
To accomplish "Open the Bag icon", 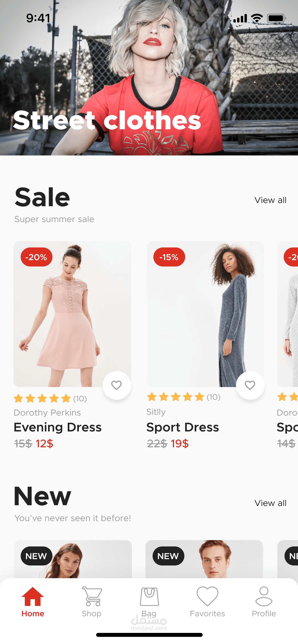I will click(149, 597).
